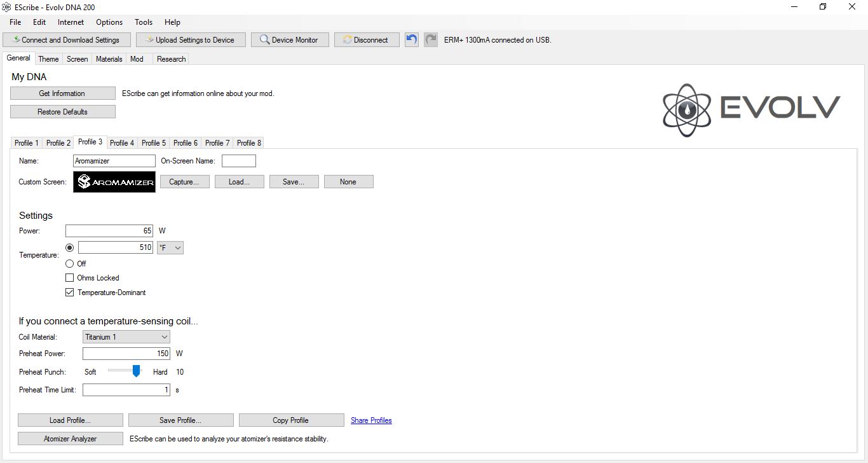Click Connect and Download Settings button
Screen dimensions: 868x463
[x=66, y=39]
